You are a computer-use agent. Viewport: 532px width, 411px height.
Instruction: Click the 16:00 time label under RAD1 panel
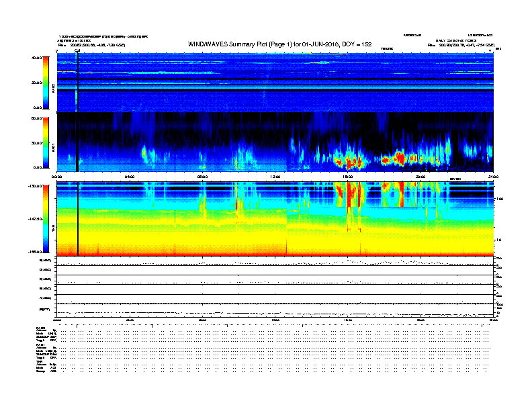click(348, 177)
